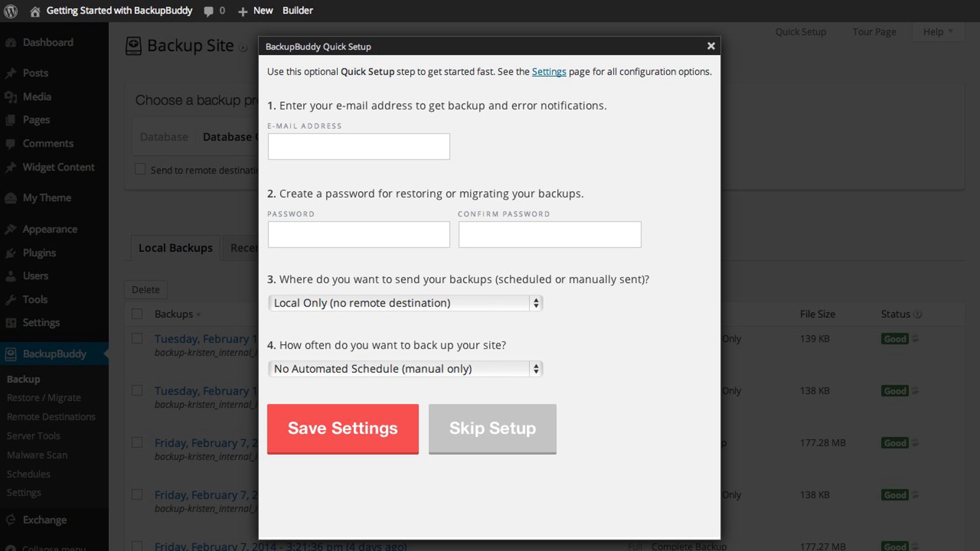Click the Confirm Password input field
Image resolution: width=980 pixels, height=551 pixels.
[x=550, y=235]
